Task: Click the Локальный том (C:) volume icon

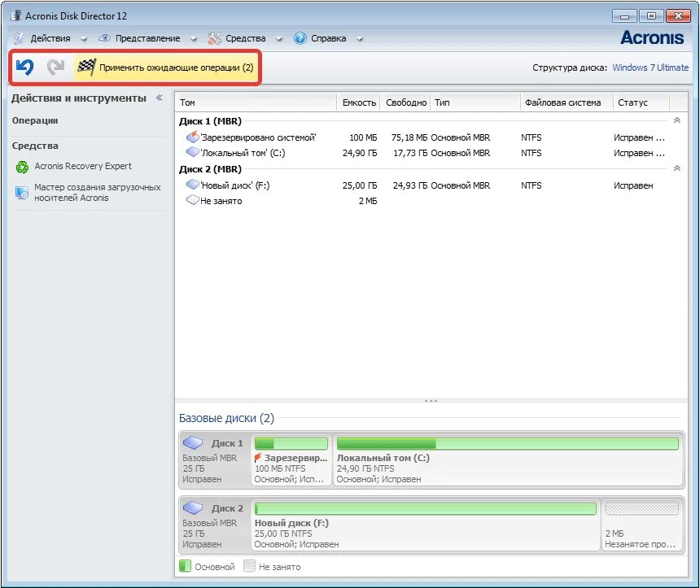Action: pyautogui.click(x=192, y=152)
